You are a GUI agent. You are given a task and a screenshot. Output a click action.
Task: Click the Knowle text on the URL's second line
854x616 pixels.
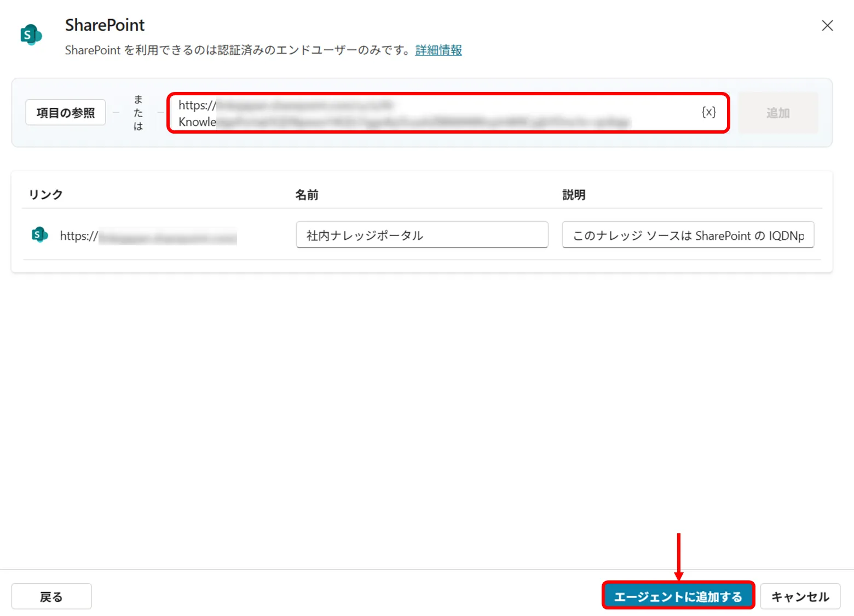197,122
